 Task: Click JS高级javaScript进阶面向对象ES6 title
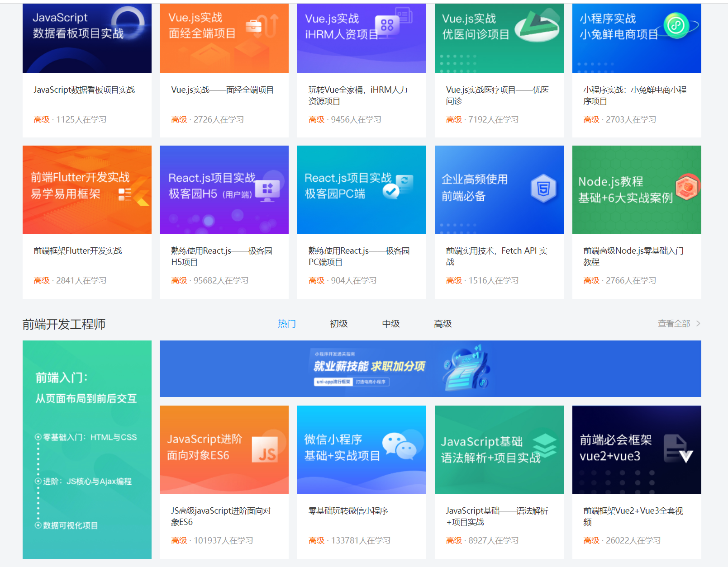[221, 516]
